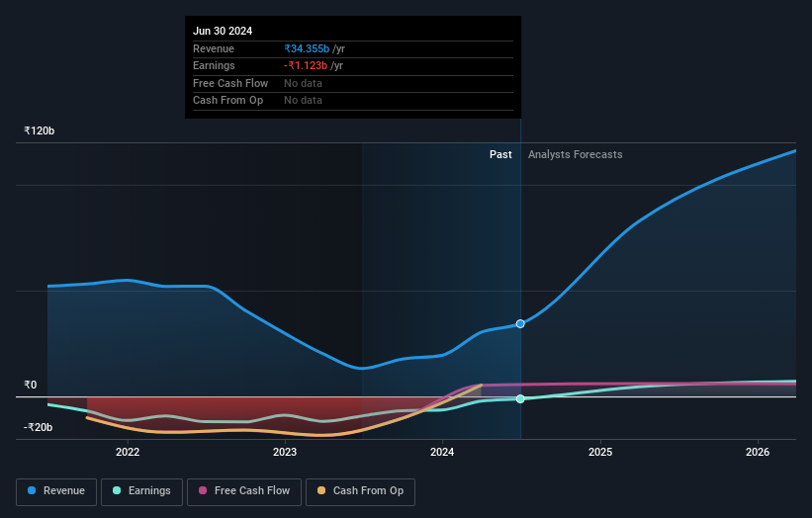Screen dimensions: 812x518
Task: Click the 2023 x-axis label
Action: (285, 453)
